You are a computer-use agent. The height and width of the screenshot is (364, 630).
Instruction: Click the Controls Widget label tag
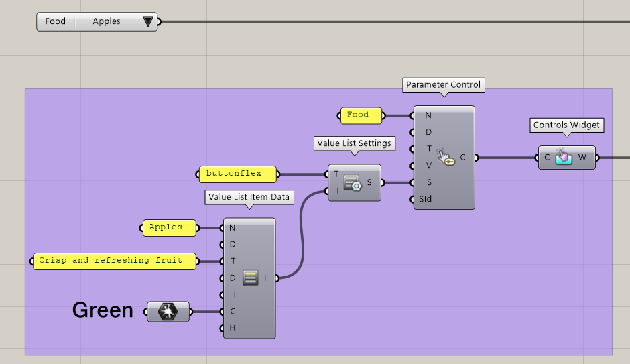click(x=567, y=125)
